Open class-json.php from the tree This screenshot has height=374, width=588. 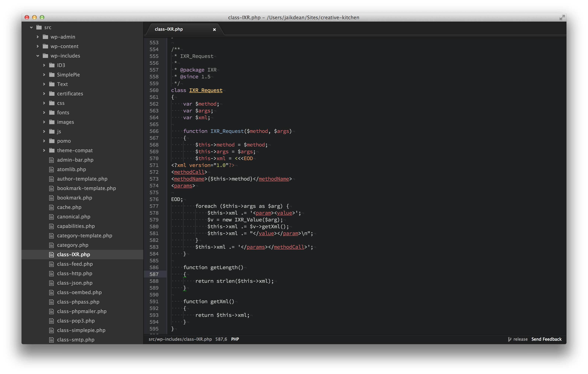click(75, 283)
